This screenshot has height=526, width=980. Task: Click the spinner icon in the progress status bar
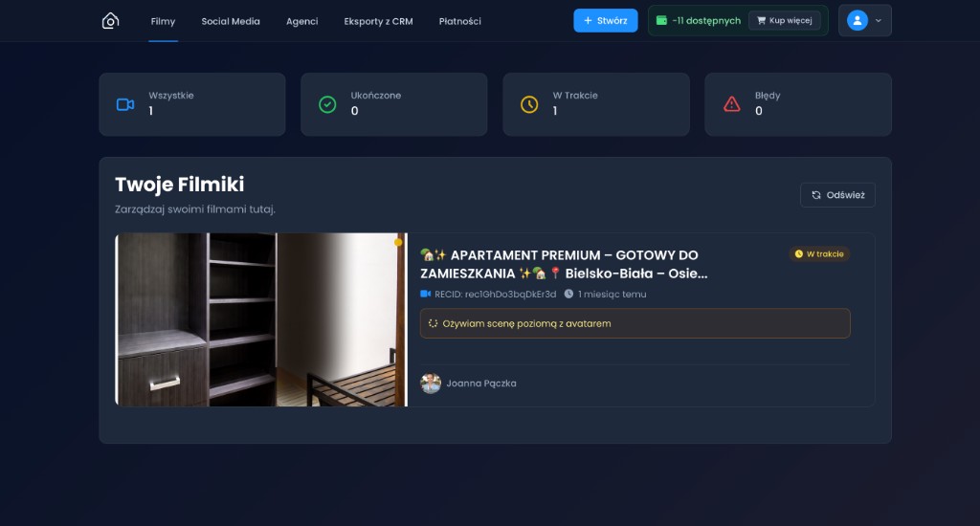(x=434, y=323)
